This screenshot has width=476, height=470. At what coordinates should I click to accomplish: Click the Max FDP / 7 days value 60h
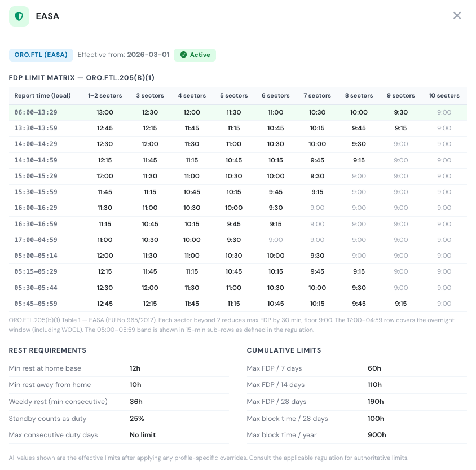point(374,368)
